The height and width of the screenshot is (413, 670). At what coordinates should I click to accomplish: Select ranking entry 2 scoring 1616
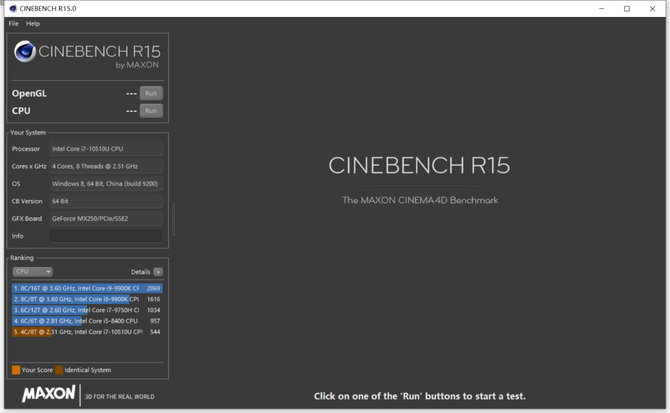pos(87,299)
